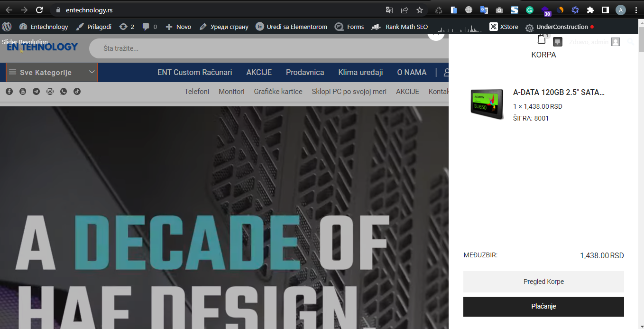Open the Instagram social link
The image size is (644, 329).
(50, 91)
